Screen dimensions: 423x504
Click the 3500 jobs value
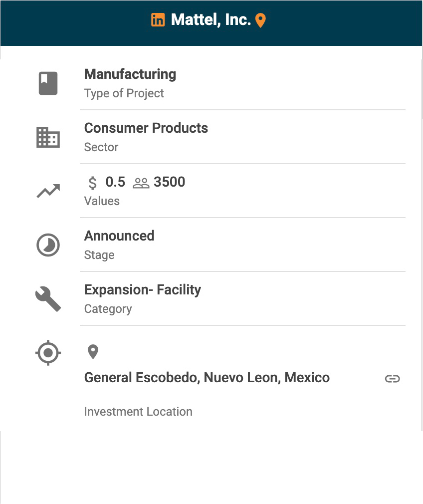(x=170, y=182)
